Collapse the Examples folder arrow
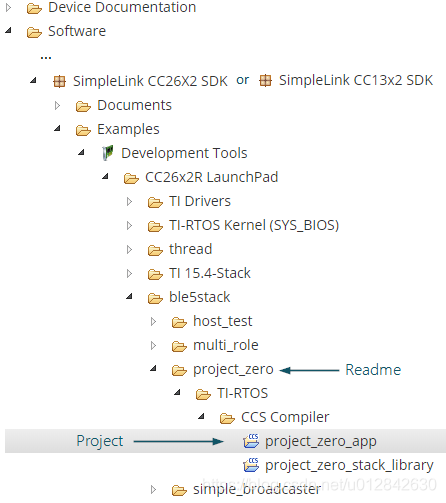Image resolution: width=446 pixels, height=503 pixels. click(57, 128)
